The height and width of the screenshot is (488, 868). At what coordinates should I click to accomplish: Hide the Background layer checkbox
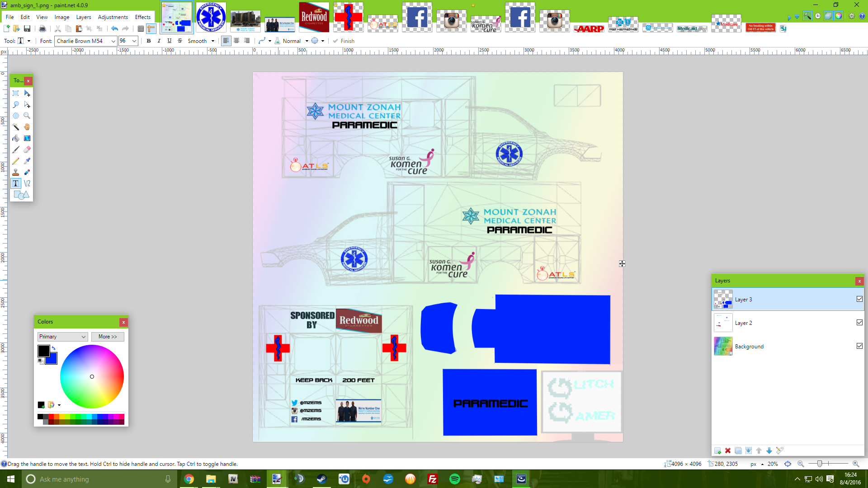[x=859, y=346]
